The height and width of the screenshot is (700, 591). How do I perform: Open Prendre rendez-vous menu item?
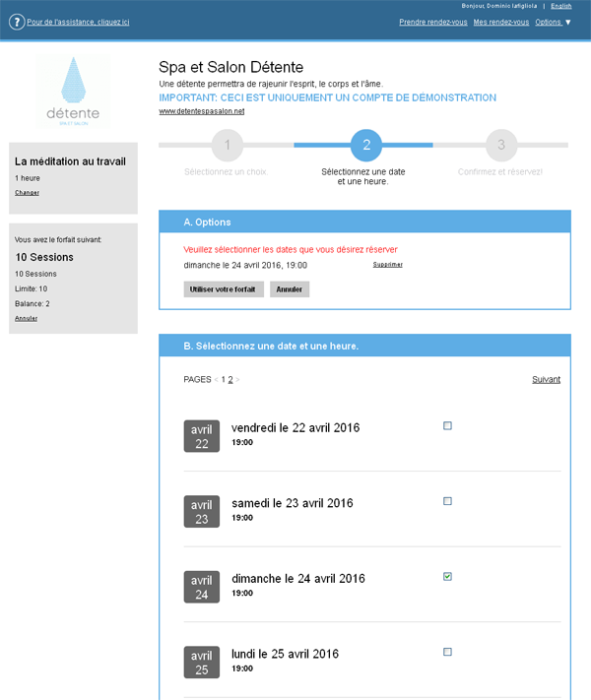(x=433, y=22)
